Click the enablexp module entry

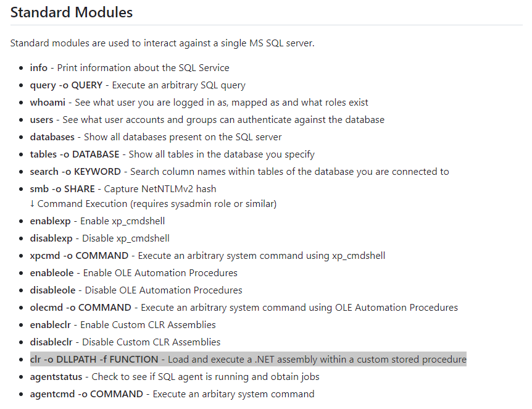click(x=51, y=221)
